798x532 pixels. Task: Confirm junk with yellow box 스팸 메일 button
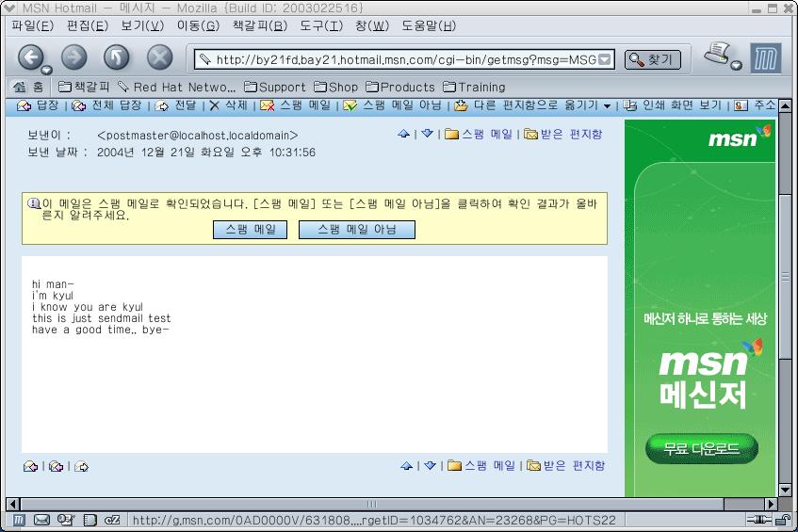[x=250, y=230]
